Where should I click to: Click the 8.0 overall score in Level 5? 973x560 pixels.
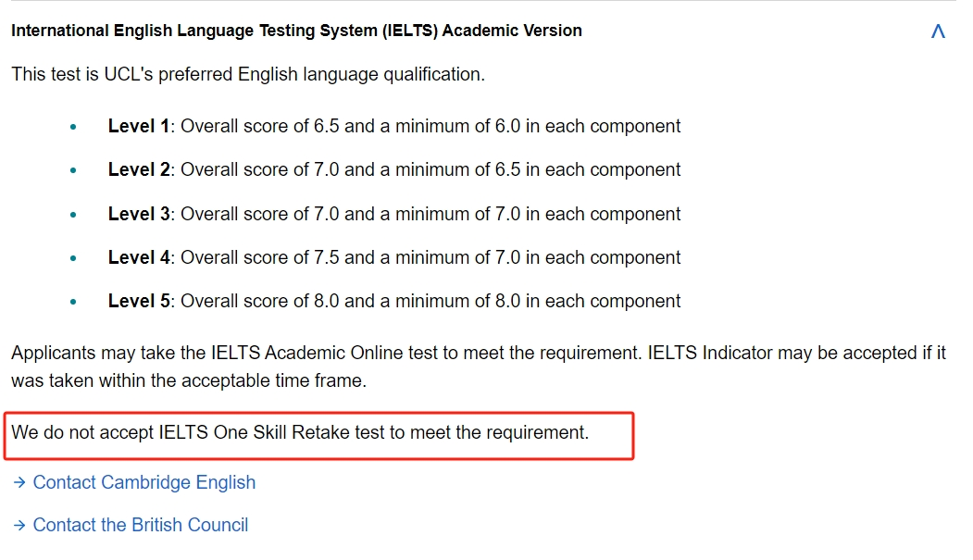[x=327, y=301]
